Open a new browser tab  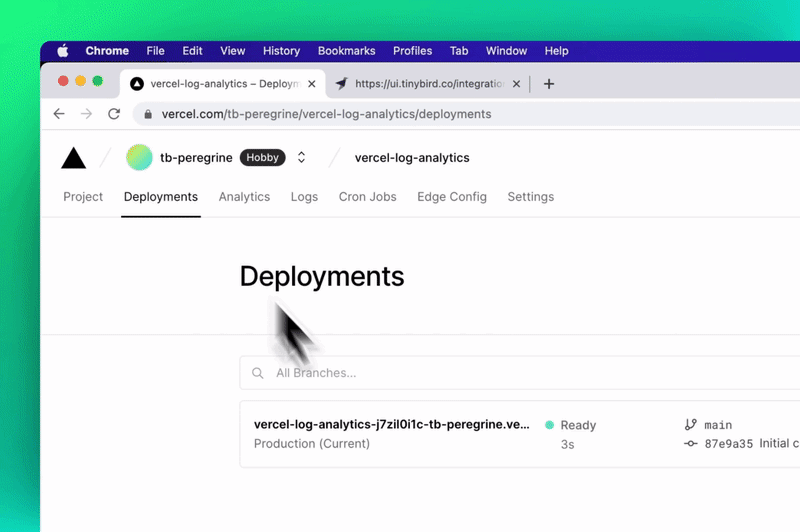(x=549, y=84)
